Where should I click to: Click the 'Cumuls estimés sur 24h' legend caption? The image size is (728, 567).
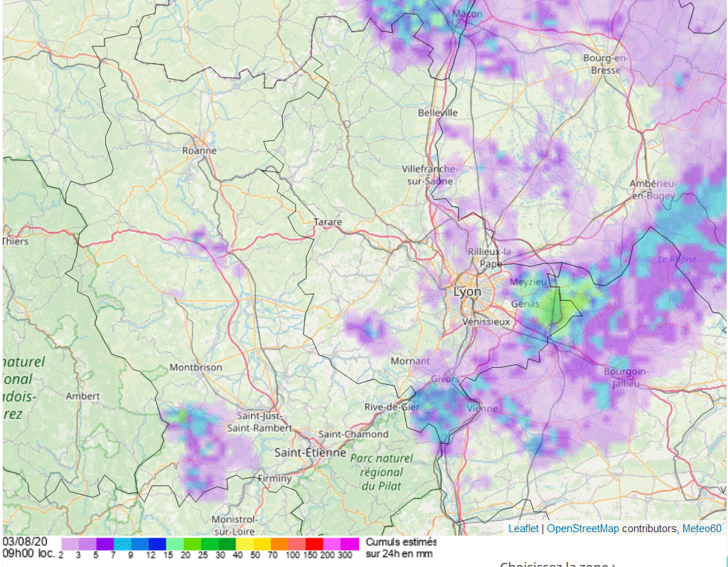[x=401, y=548]
